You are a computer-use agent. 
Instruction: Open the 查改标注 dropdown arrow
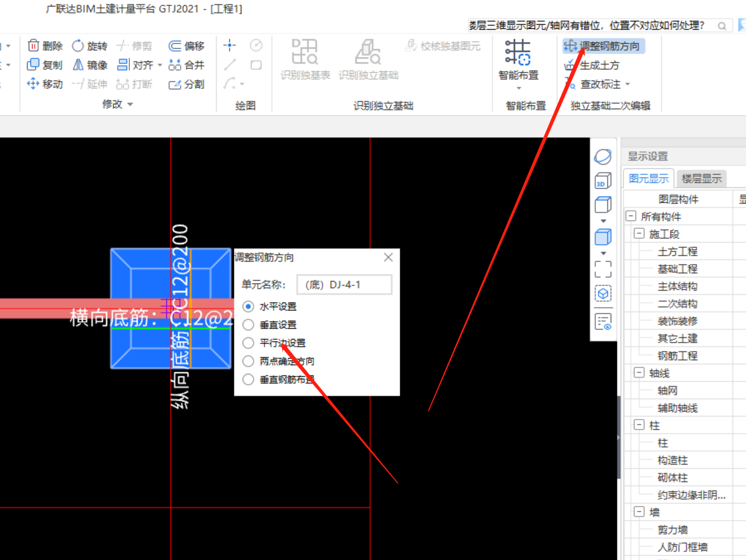628,84
